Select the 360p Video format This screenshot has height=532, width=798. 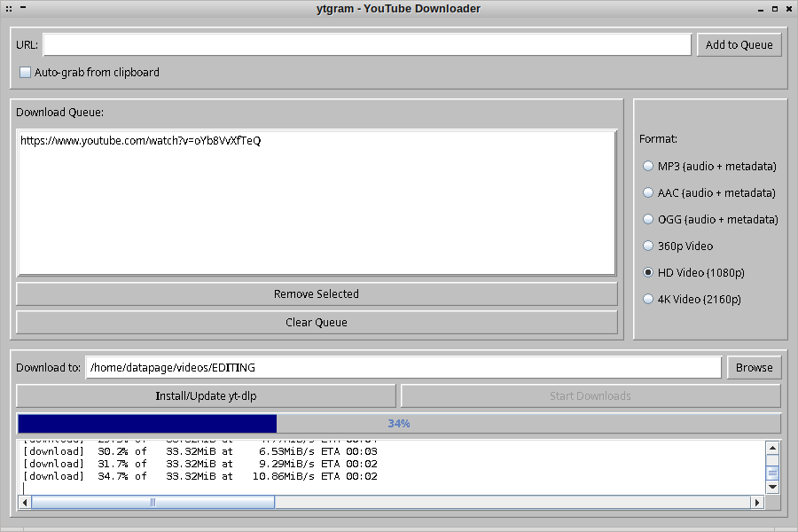648,246
